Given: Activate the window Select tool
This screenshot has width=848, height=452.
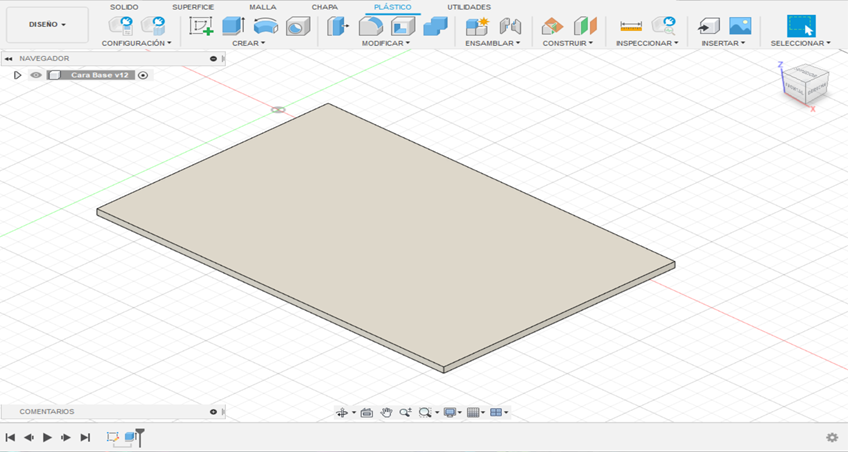Looking at the screenshot, I should (801, 25).
